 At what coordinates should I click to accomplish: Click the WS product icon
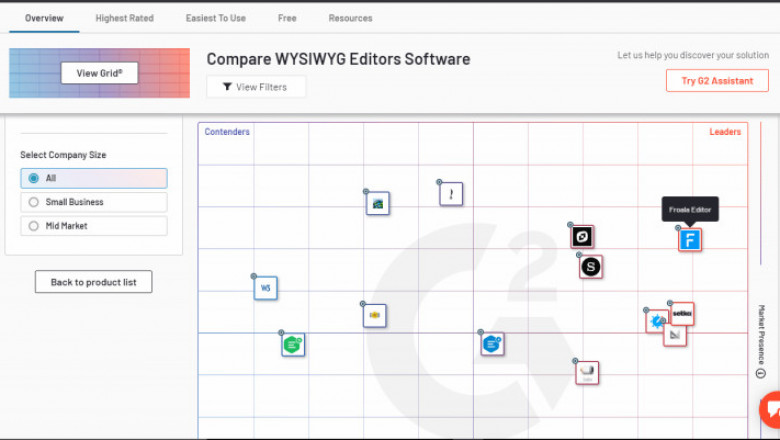[x=266, y=288]
